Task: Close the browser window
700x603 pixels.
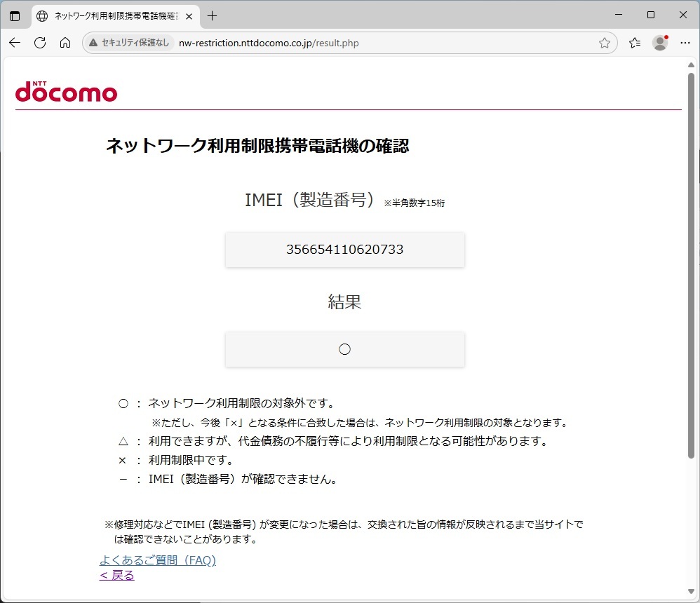Action: tap(683, 15)
